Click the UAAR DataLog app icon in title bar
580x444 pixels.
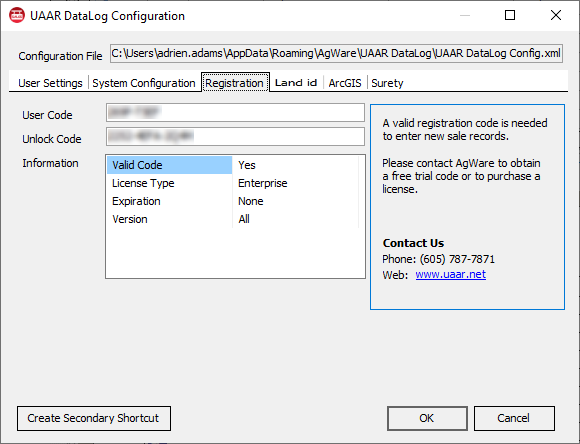click(x=17, y=15)
